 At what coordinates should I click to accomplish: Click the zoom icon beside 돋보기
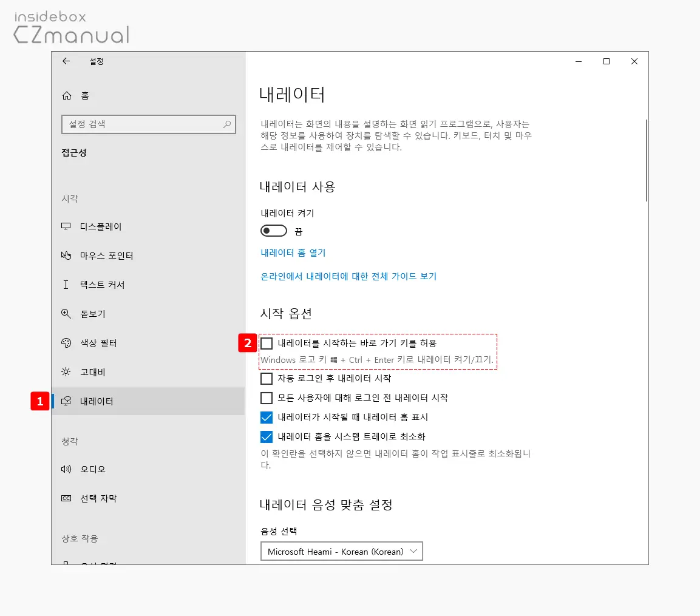click(66, 314)
